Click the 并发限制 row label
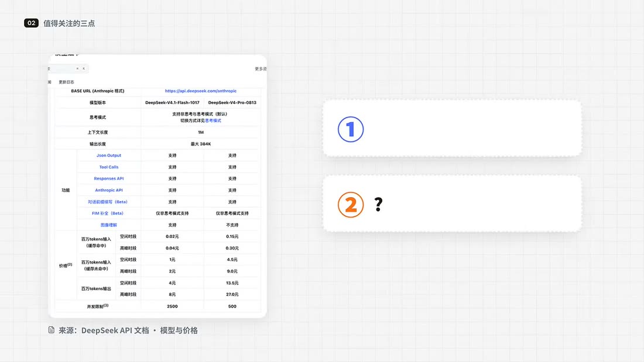 coord(98,306)
